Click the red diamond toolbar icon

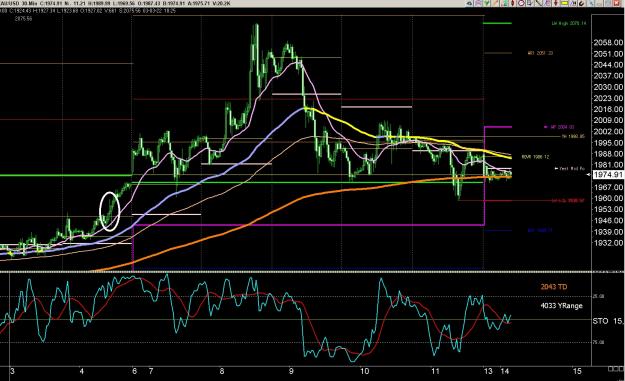click(513, 3)
